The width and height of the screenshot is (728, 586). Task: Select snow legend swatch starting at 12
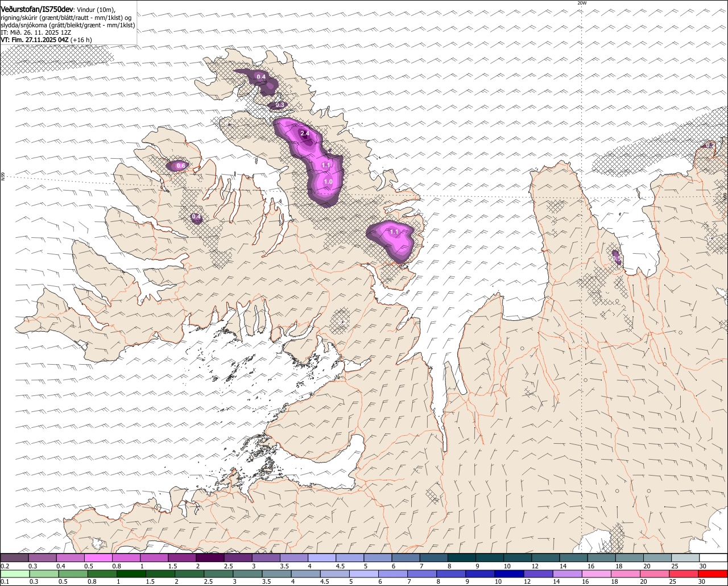pos(545,558)
